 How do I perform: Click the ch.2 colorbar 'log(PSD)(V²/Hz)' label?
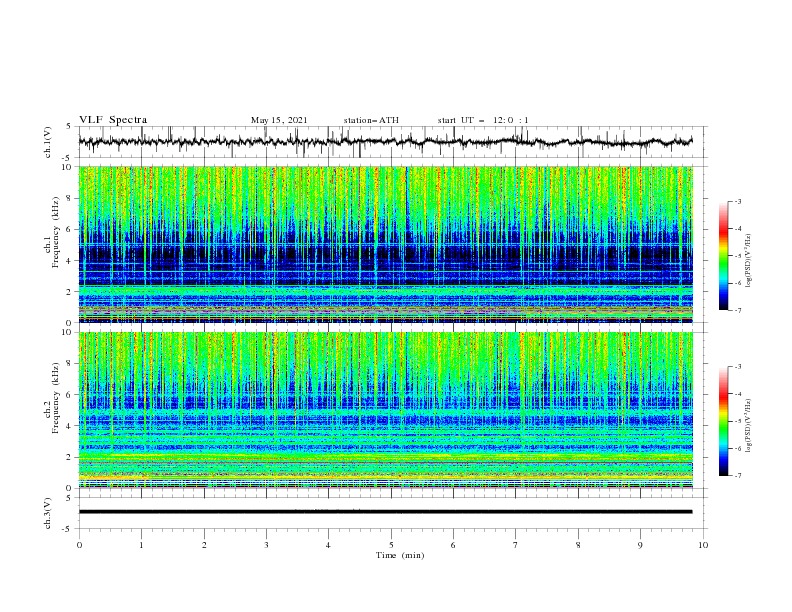[x=748, y=426]
